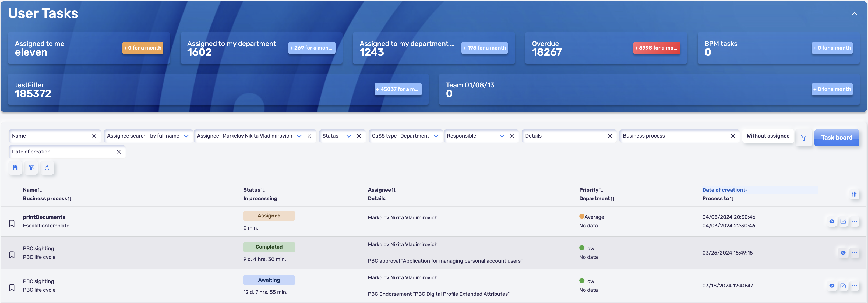This screenshot has height=303, width=868.
Task: Open the Assigned to me card
Action: (x=89, y=48)
